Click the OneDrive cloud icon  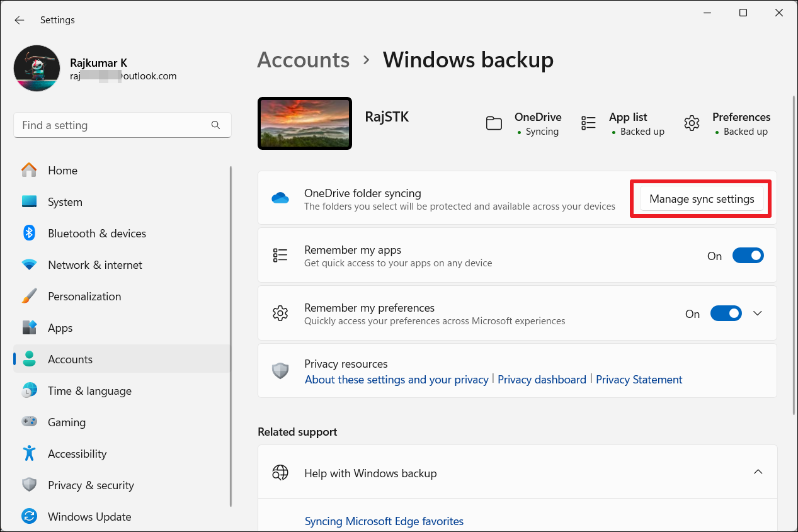(280, 198)
